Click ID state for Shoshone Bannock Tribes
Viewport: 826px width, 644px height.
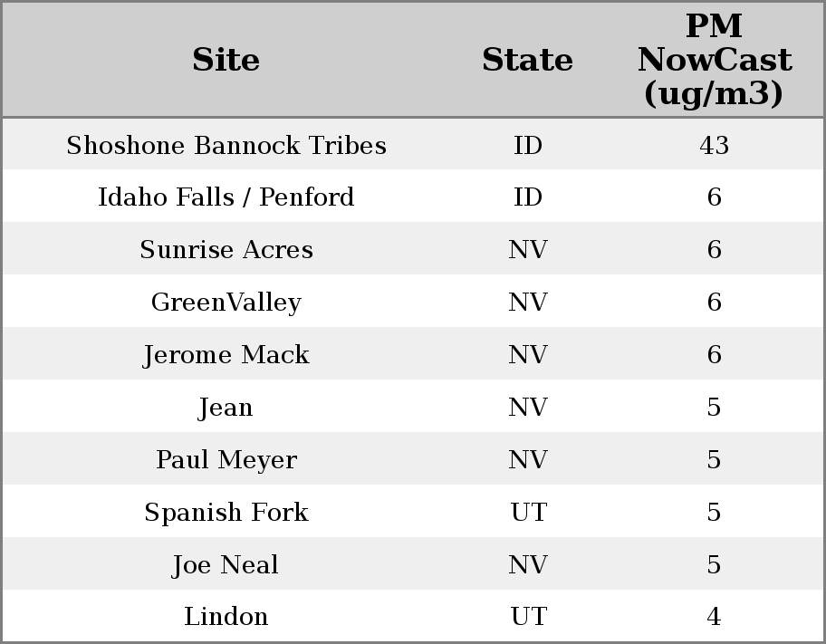pyautogui.click(x=528, y=146)
